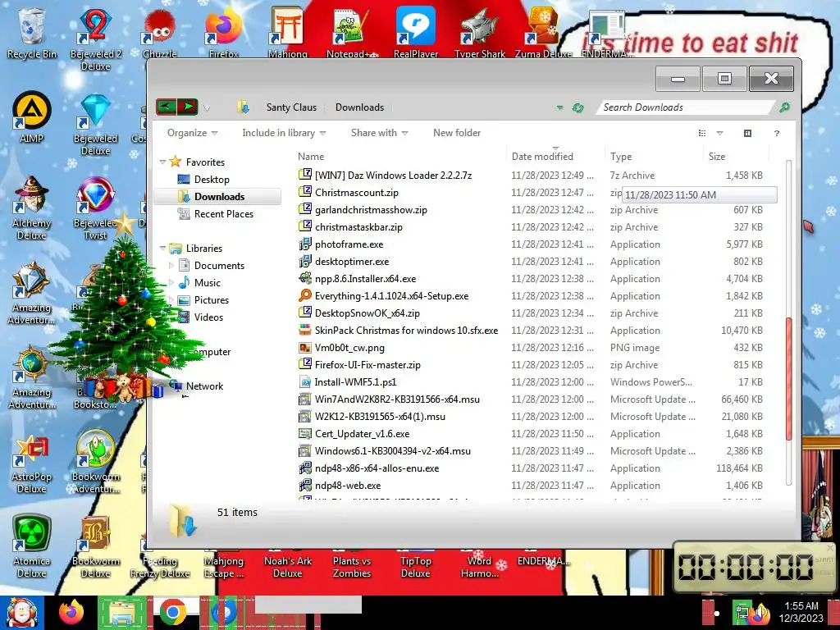Open the Mahjong desktop shortcut

pyautogui.click(x=288, y=33)
